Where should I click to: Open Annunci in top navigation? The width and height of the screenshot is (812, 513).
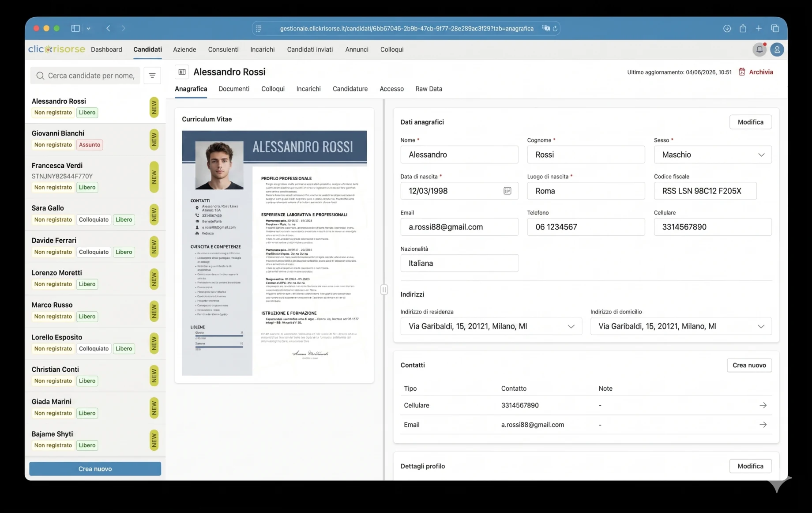coord(357,49)
